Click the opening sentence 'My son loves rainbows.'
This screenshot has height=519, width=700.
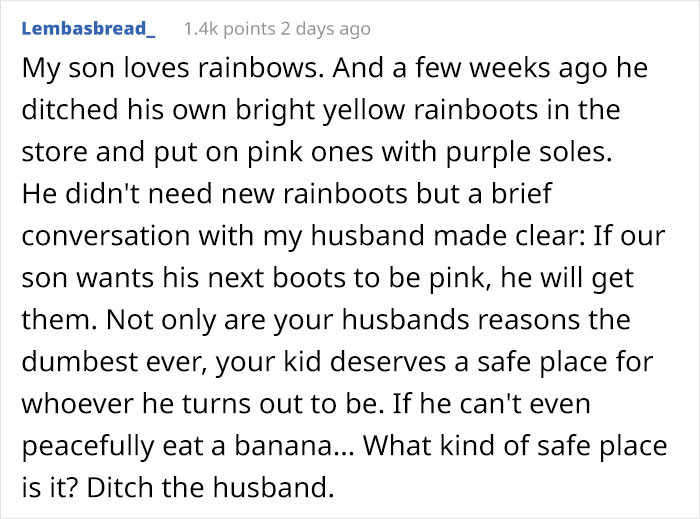point(173,68)
